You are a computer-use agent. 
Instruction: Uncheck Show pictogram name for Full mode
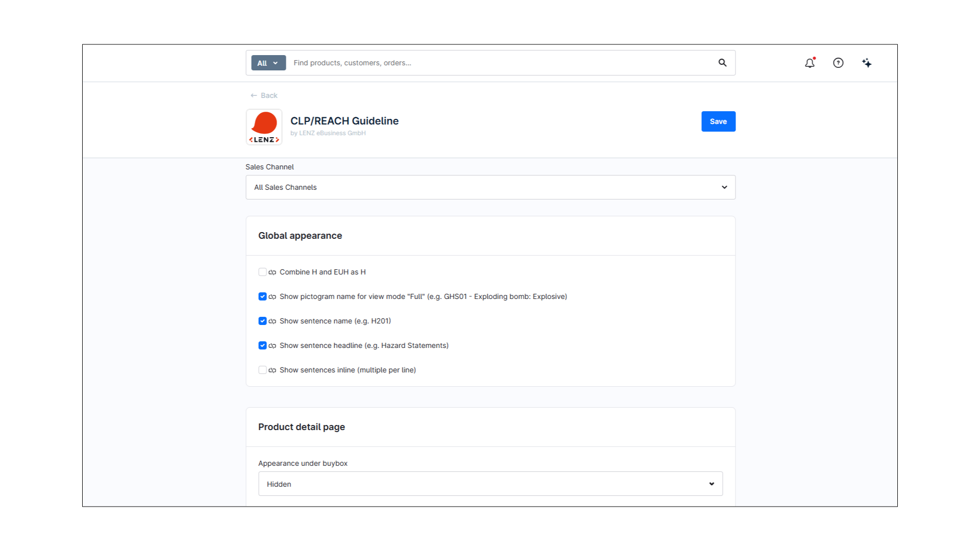pyautogui.click(x=262, y=296)
